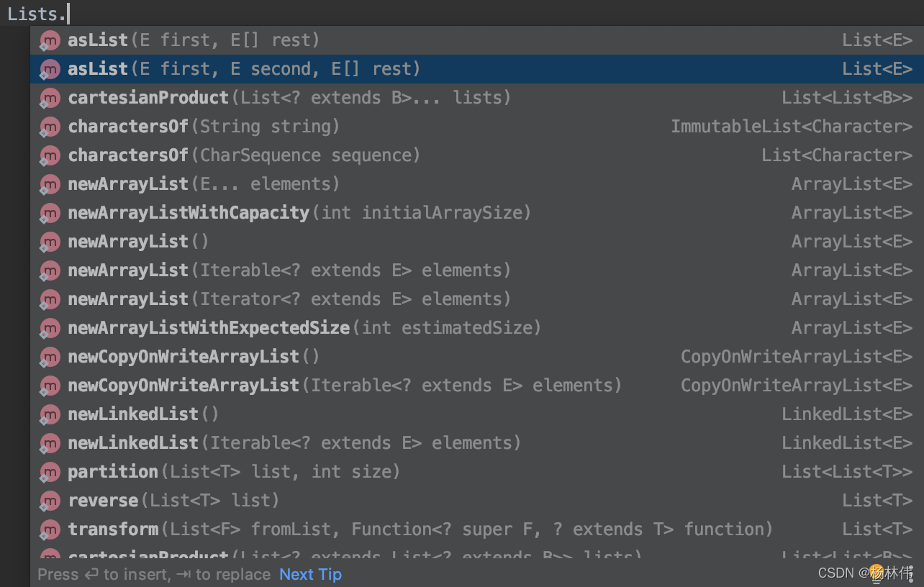Choose no-argument newCopyOnWriteArrayList() entry

pos(477,357)
